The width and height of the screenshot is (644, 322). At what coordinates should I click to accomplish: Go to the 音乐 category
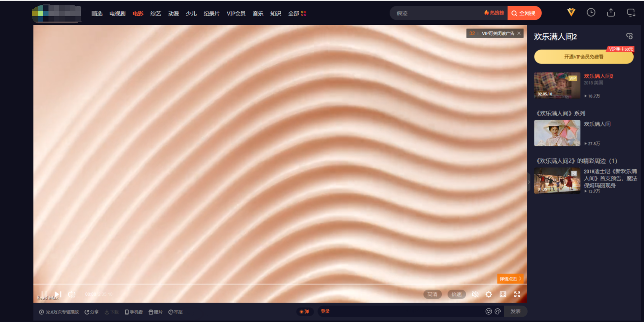(x=258, y=13)
